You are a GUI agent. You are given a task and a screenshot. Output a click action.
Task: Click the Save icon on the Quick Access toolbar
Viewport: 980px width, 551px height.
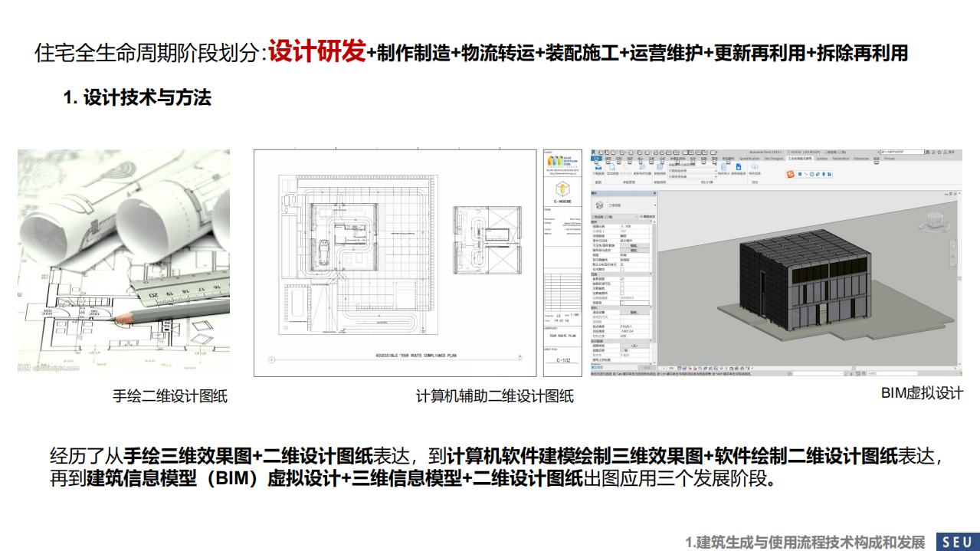click(x=606, y=152)
